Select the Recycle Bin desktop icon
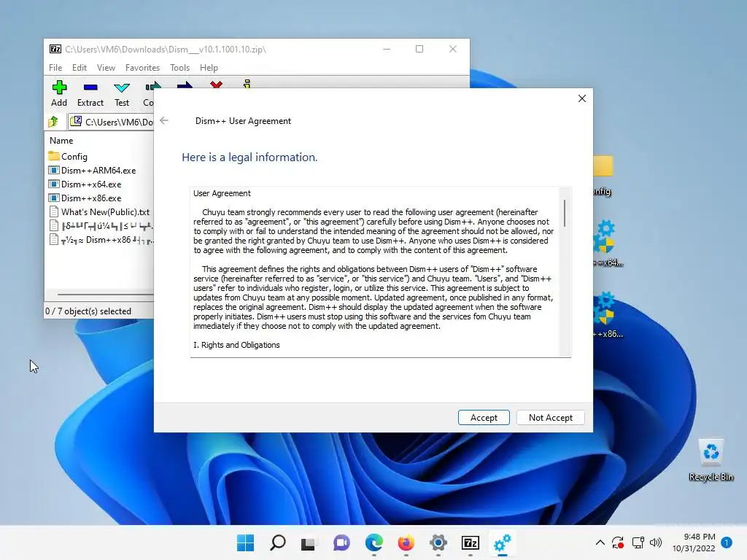The image size is (747, 560). 711,460
